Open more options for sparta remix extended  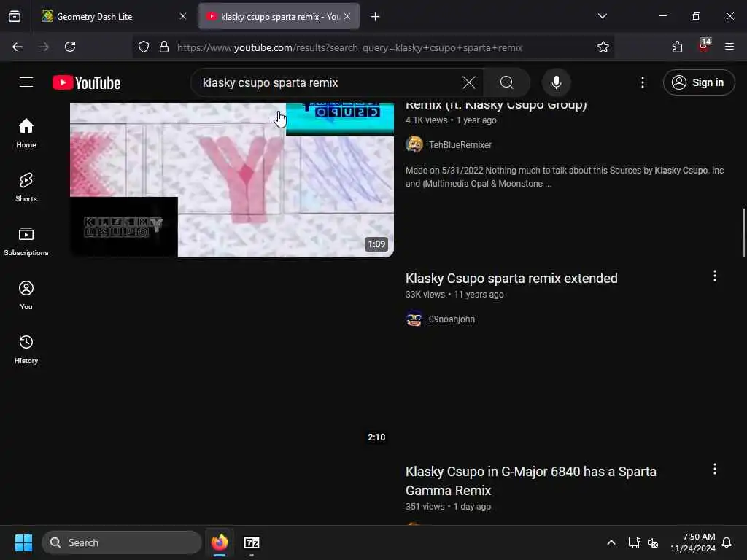(715, 276)
